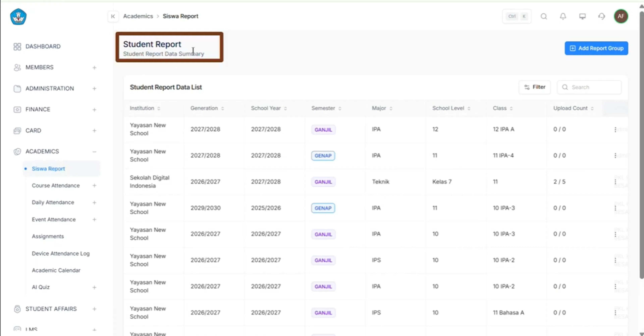Click the Sekolah Digital Indonesia institution cell
This screenshot has width=644, height=336.
(149, 182)
